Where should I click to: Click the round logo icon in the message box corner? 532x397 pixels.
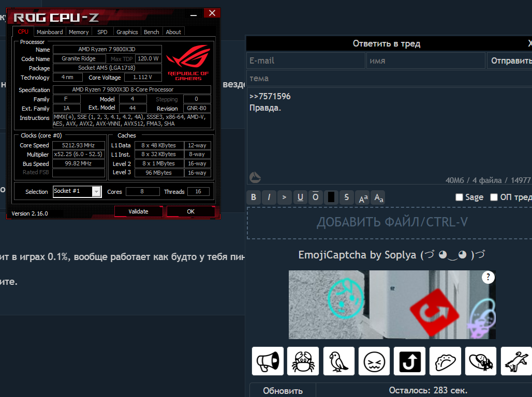tap(255, 177)
